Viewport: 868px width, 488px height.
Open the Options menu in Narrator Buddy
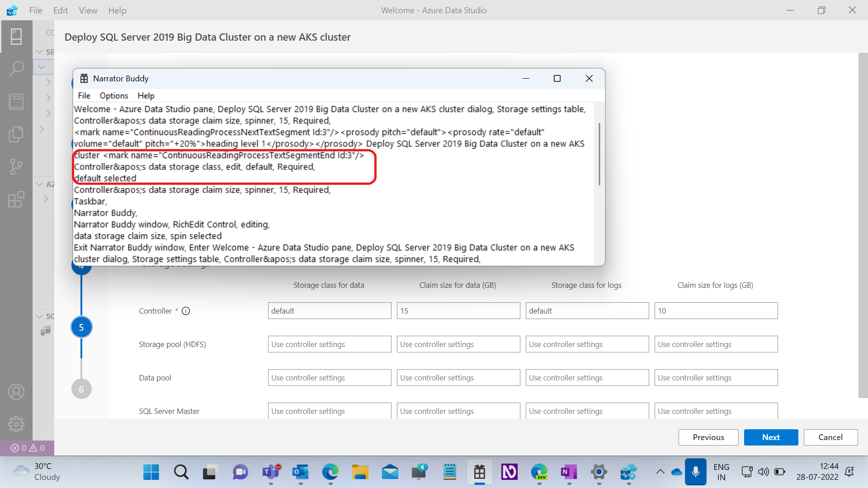[113, 95]
